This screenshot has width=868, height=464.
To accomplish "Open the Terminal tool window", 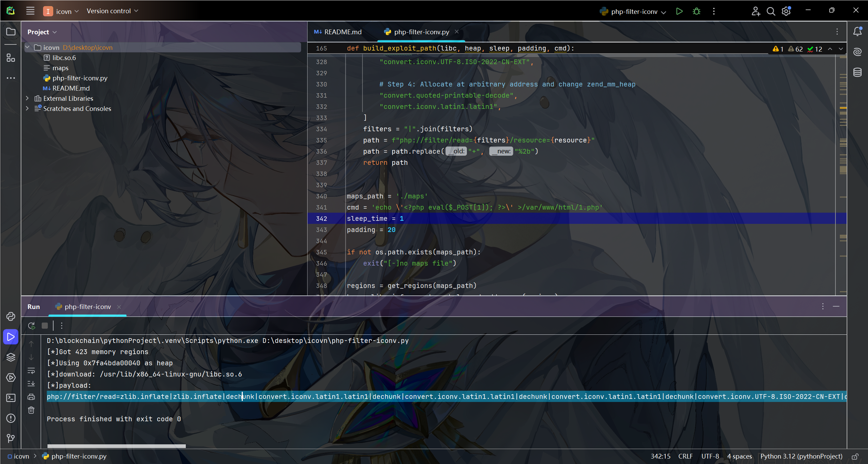I will click(x=11, y=398).
